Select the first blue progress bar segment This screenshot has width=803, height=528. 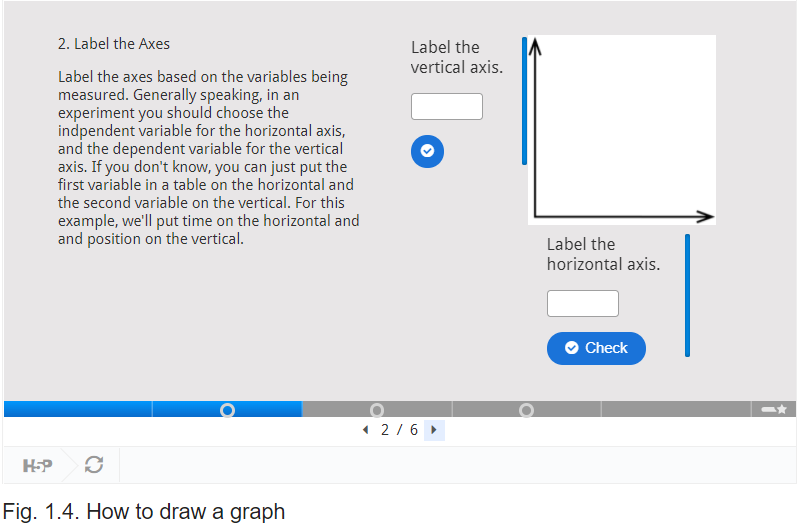coord(78,409)
